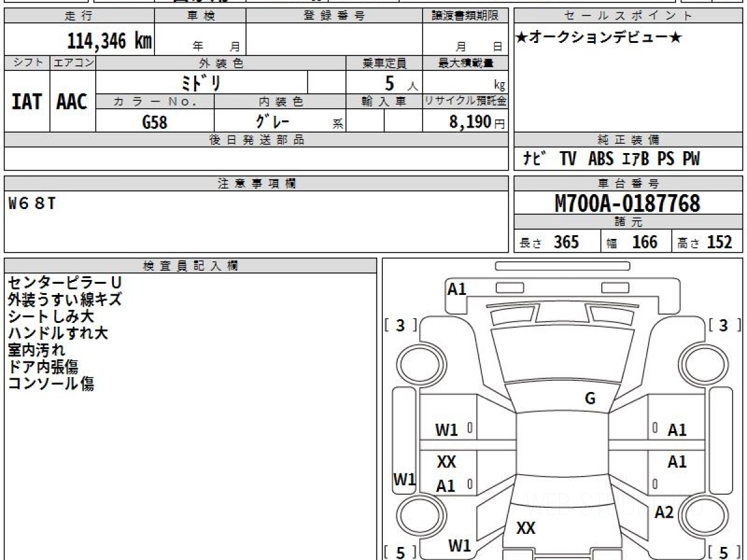Click the ★オークションデビュー★ sales point text
The image size is (747, 560).
[x=599, y=37]
